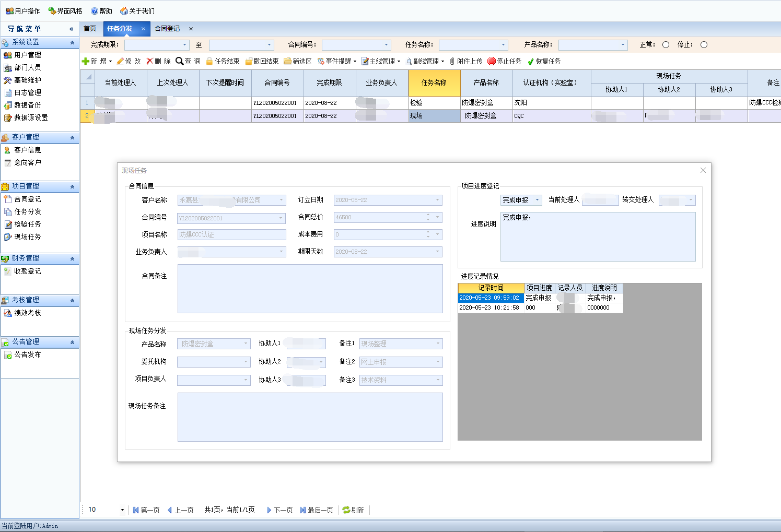Go to 上一页 in pagination
The image size is (781, 532).
[181, 510]
